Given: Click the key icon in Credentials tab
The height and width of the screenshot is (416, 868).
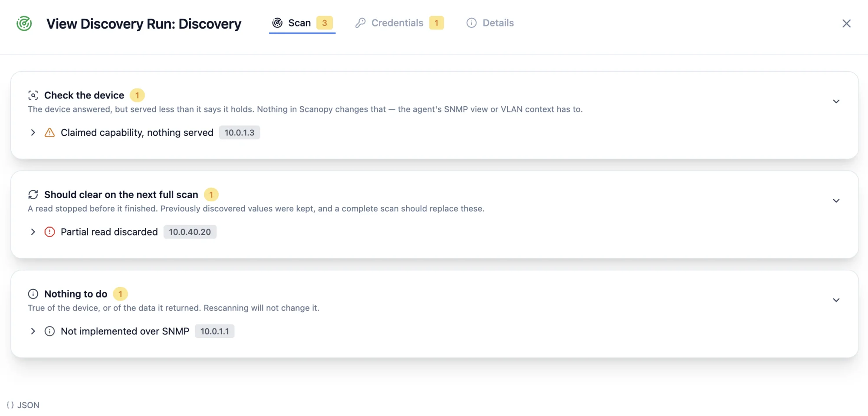Looking at the screenshot, I should (x=360, y=23).
